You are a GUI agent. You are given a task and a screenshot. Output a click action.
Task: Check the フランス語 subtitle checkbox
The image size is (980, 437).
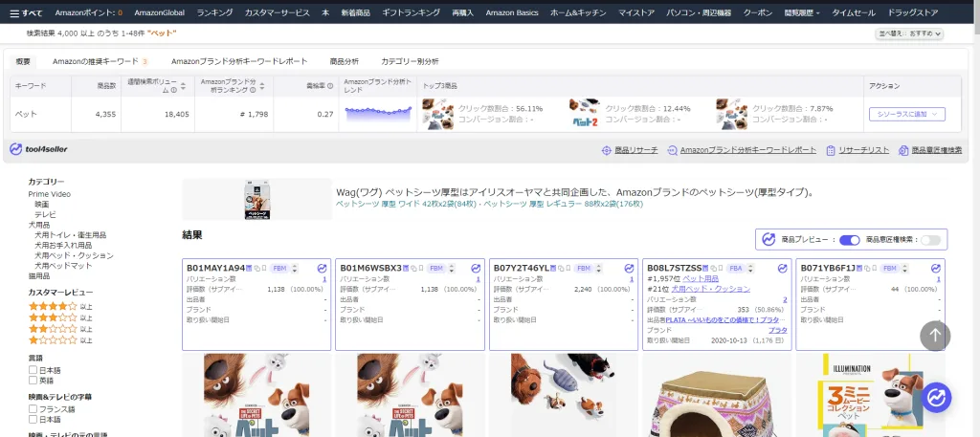33,409
